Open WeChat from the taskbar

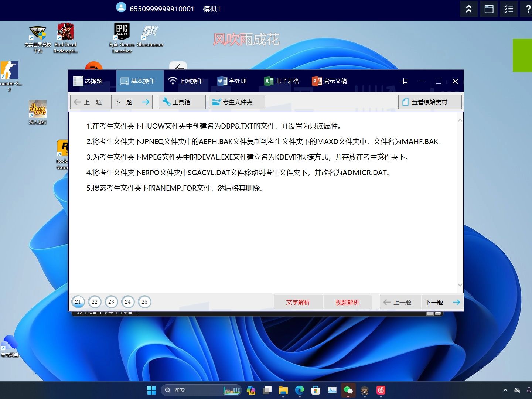(x=348, y=390)
